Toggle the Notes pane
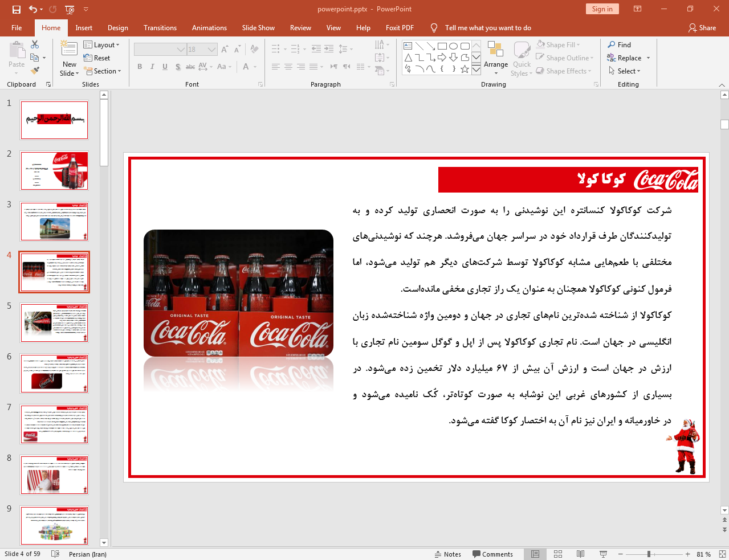 point(448,554)
